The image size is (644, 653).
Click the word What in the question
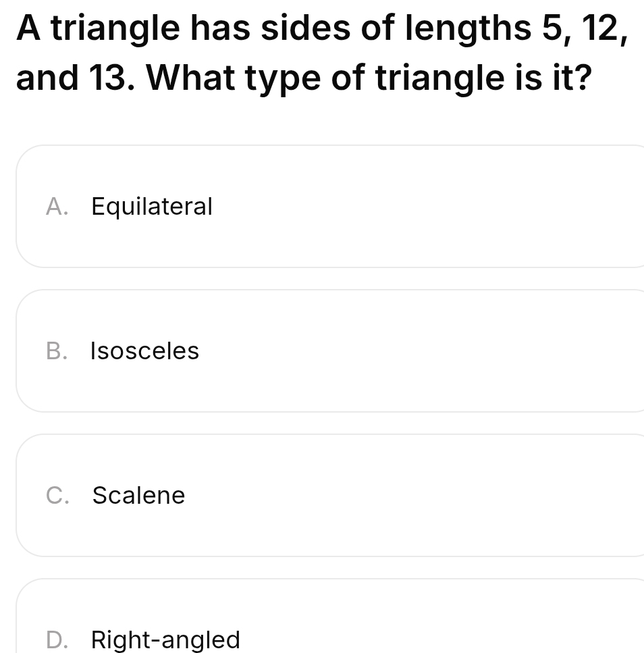192,78
